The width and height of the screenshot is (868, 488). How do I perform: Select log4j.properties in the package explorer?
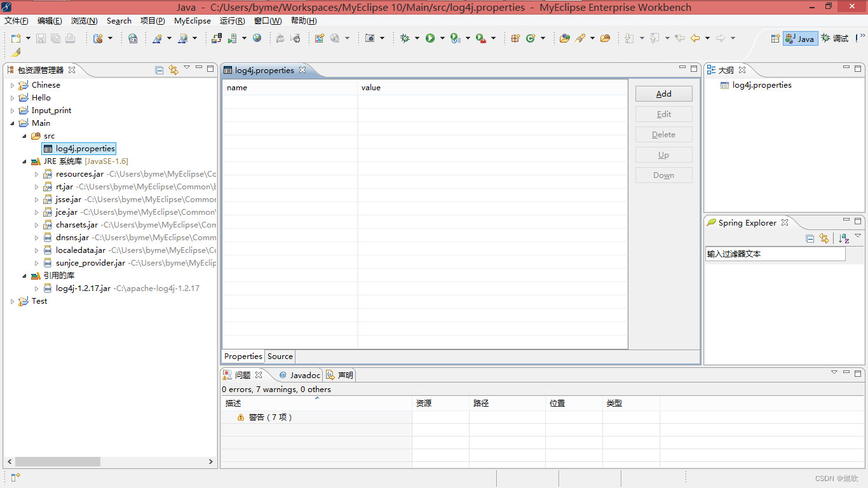click(x=79, y=148)
